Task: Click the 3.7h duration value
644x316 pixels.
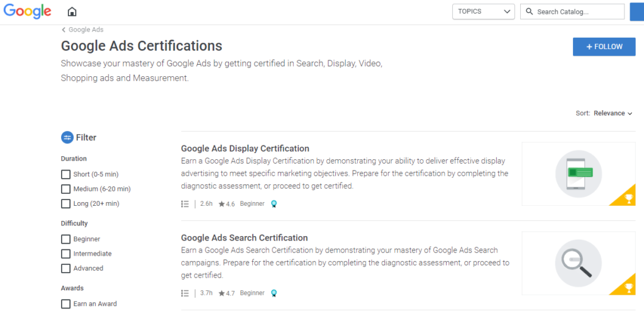Action: coord(206,293)
